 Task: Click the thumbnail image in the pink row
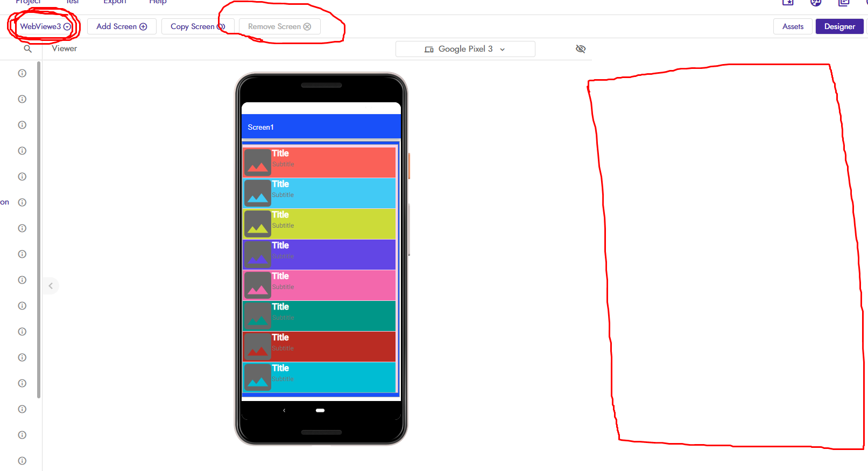[x=258, y=285]
